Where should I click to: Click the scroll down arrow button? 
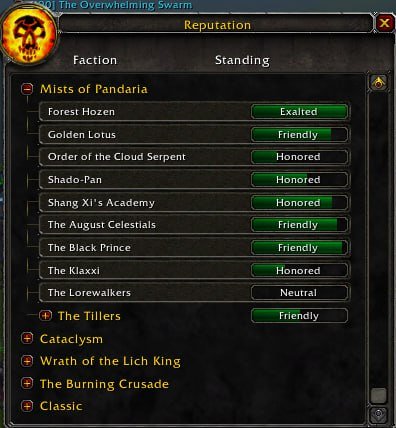(379, 414)
